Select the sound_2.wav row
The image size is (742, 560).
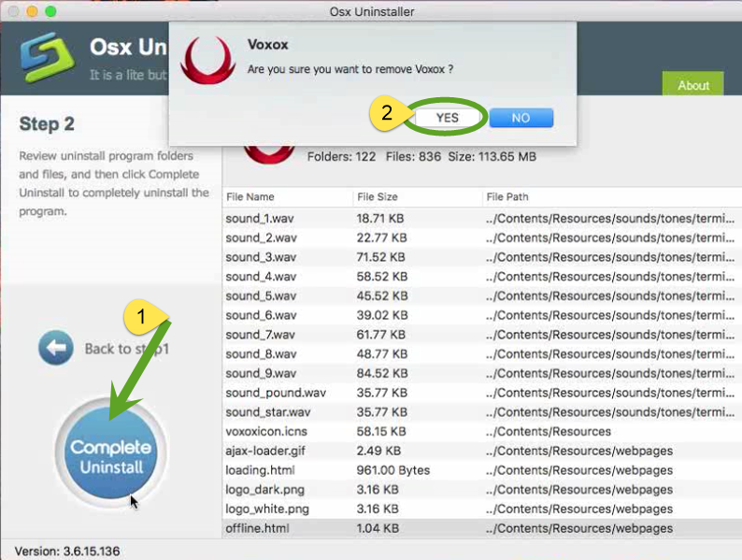pos(481,237)
